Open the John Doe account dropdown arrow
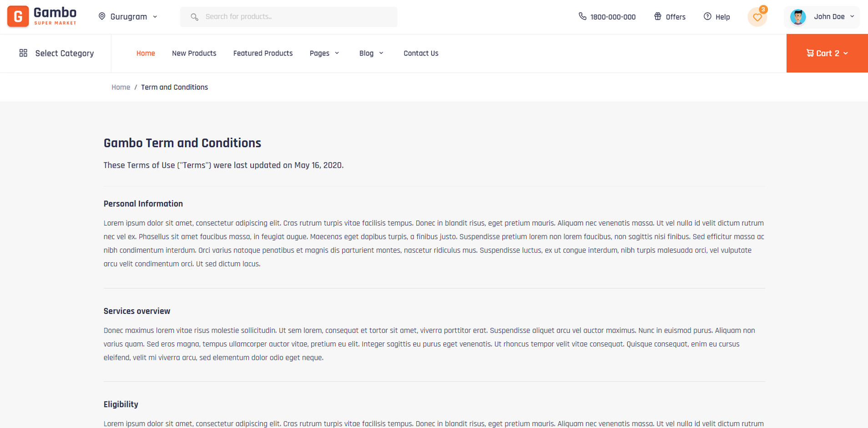The width and height of the screenshot is (868, 428). [852, 16]
